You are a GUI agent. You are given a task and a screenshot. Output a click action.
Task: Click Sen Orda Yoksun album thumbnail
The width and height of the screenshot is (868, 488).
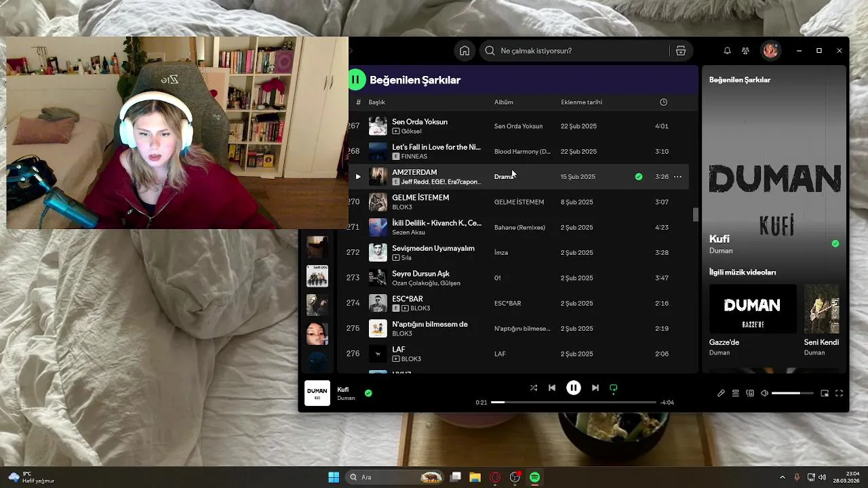click(x=378, y=126)
